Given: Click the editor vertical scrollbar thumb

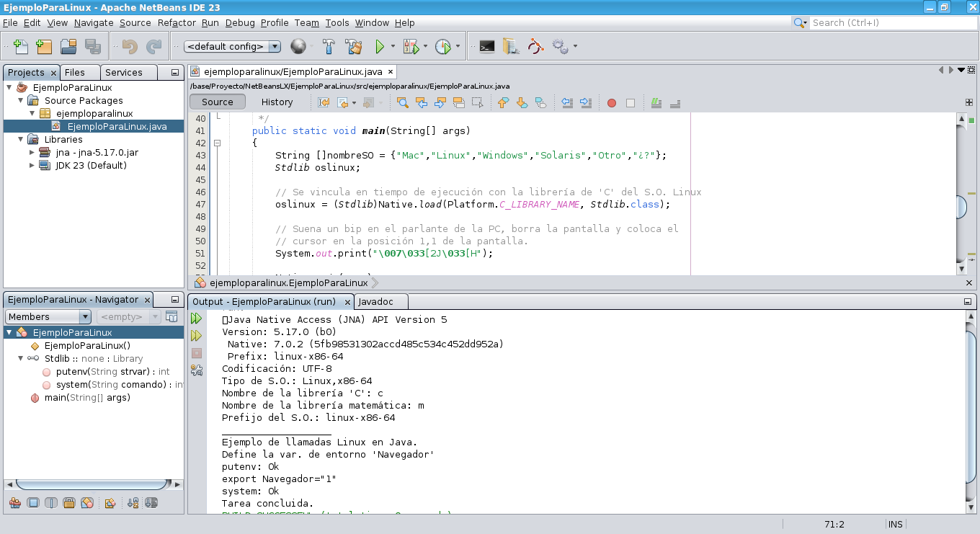Looking at the screenshot, I should click(961, 207).
